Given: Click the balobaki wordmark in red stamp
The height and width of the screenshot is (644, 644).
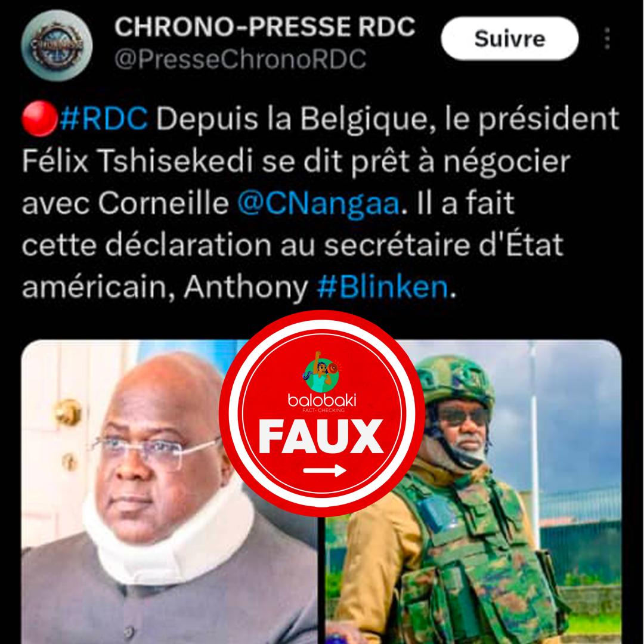Looking at the screenshot, I should pos(322,400).
